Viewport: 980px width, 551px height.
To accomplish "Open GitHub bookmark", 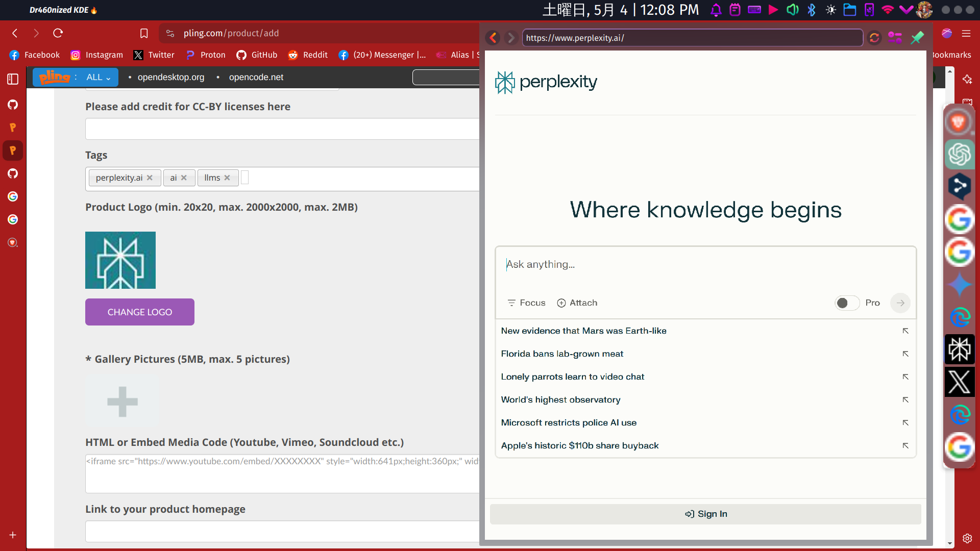I will point(257,55).
